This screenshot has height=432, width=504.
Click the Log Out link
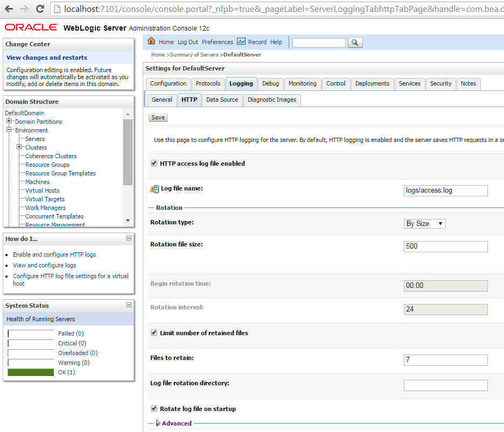188,42
